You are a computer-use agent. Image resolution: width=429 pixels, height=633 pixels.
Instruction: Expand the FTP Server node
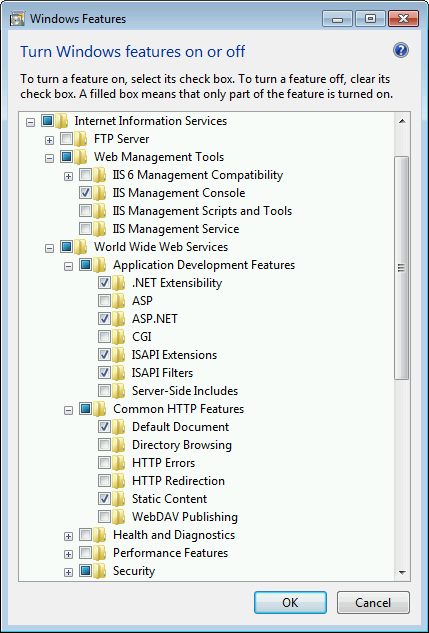[49, 140]
